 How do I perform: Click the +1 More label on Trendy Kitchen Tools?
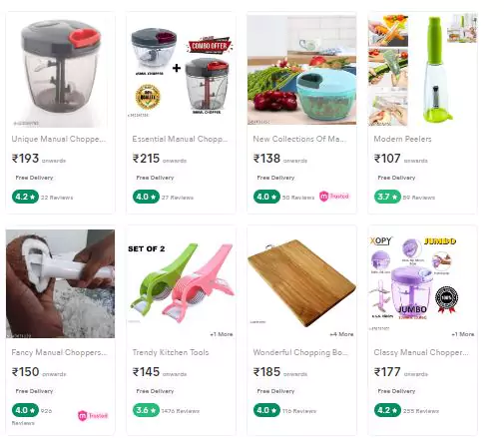coord(222,334)
